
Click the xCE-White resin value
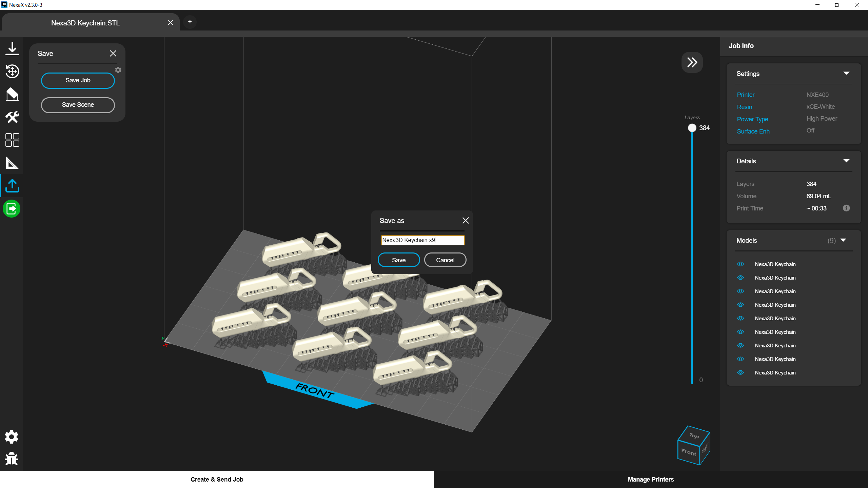pyautogui.click(x=821, y=107)
